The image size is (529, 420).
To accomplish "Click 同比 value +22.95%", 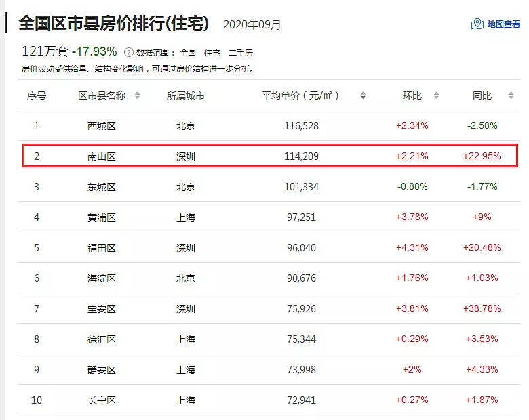I will (x=482, y=156).
